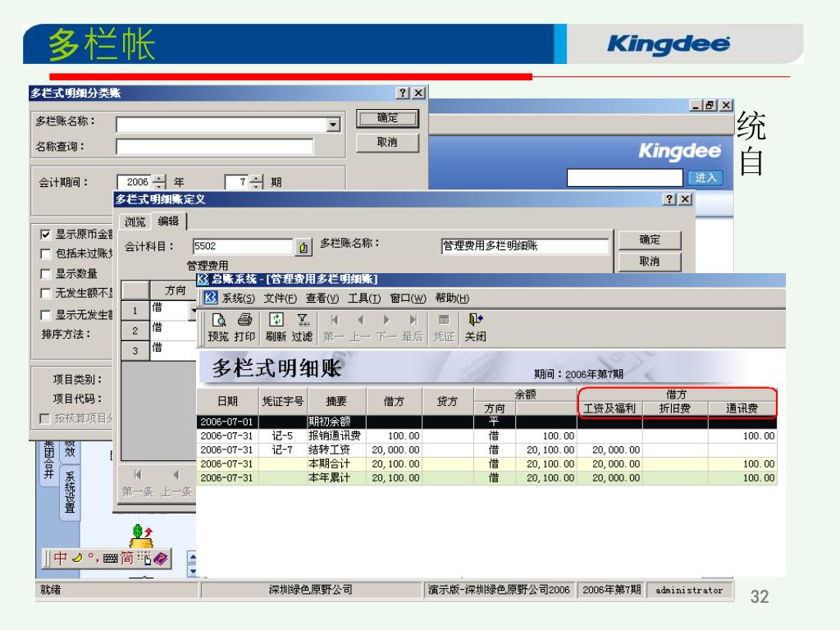The width and height of the screenshot is (840, 630).
Task: Select row number 2 in definition grid
Action: tap(135, 331)
